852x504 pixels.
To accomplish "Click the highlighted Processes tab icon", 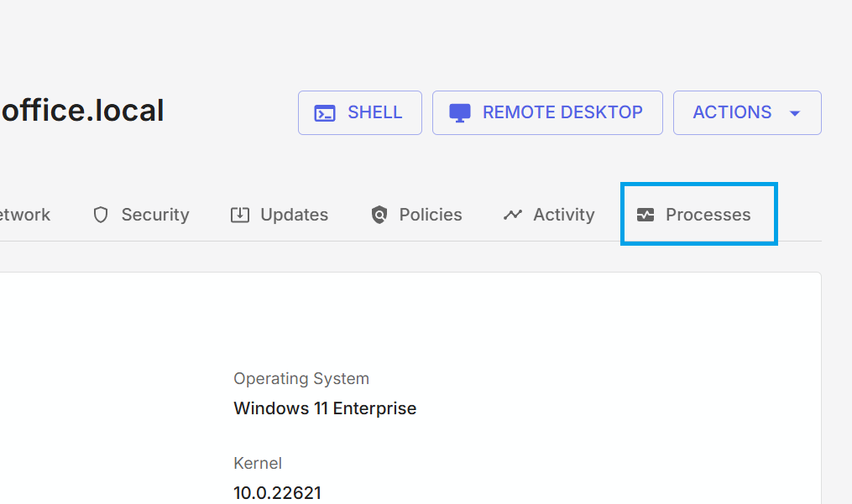I will click(x=646, y=215).
